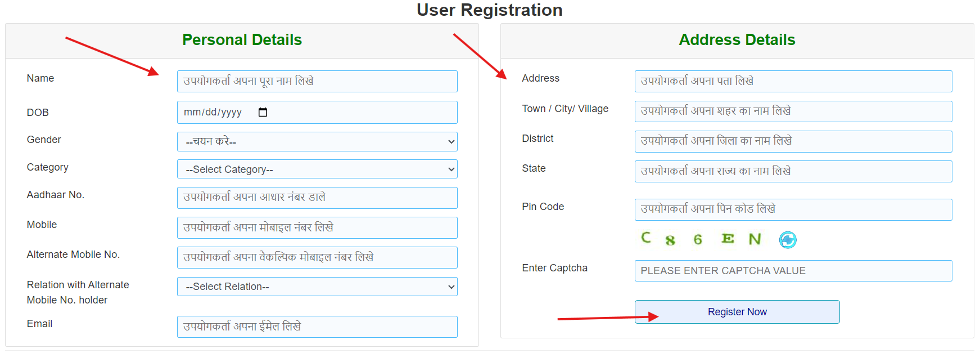The image size is (980, 353).
Task: Click the captcha code image
Action: [x=701, y=239]
